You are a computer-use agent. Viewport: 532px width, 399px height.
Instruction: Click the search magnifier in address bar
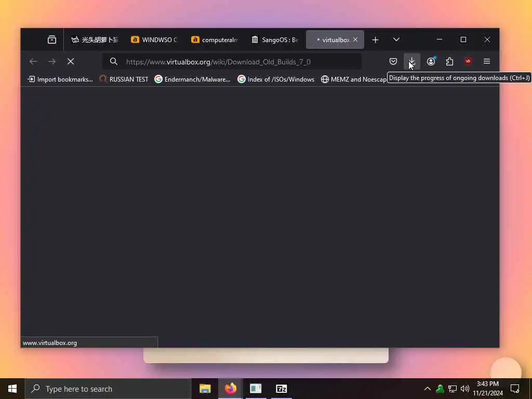coord(114,61)
